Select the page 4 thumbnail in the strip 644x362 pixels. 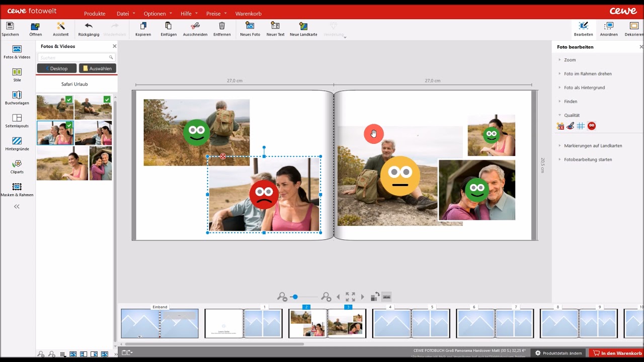point(391,323)
